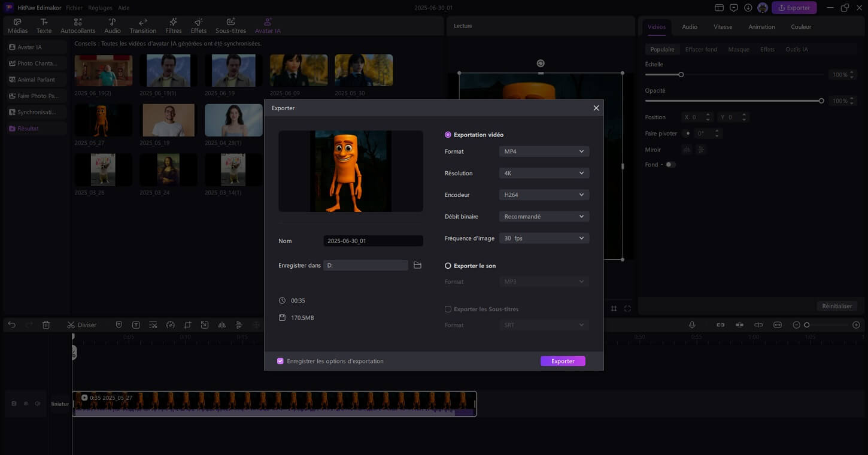
Task: Delete selected clip with trash icon
Action: click(46, 325)
